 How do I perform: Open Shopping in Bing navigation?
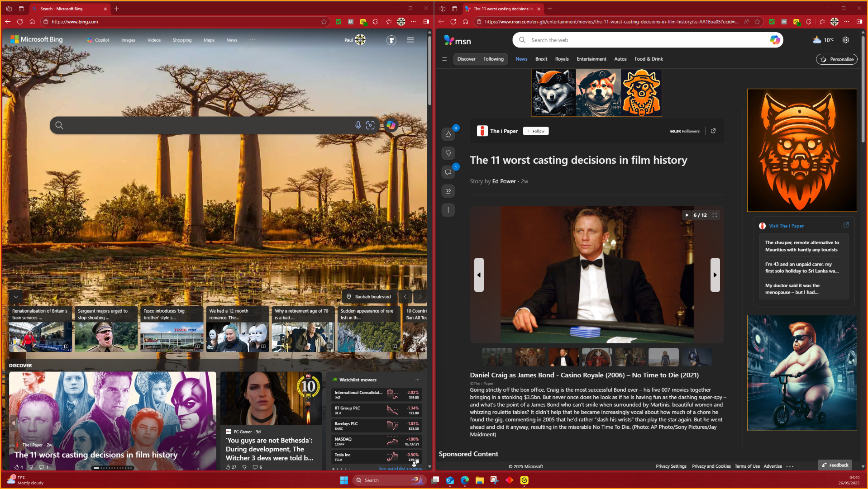[x=182, y=40]
